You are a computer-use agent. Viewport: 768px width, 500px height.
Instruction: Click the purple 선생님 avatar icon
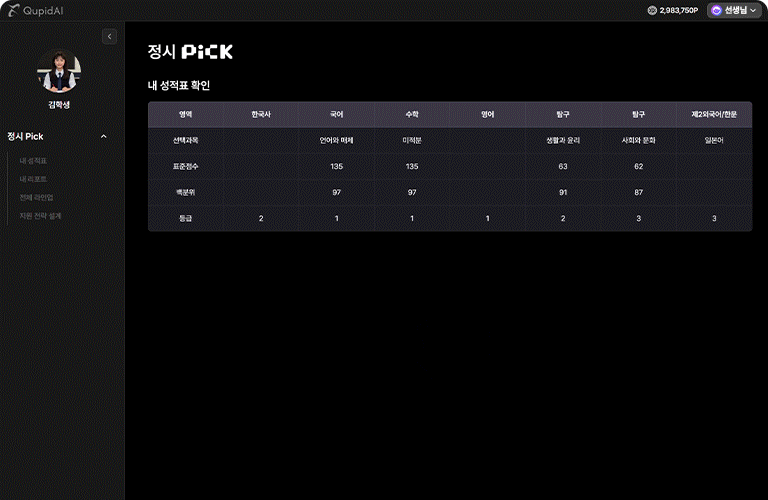pyautogui.click(x=717, y=10)
